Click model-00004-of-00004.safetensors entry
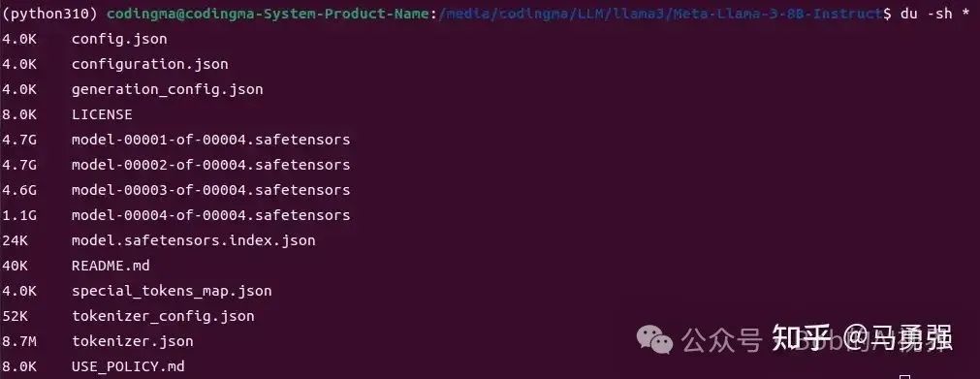 pyautogui.click(x=211, y=215)
